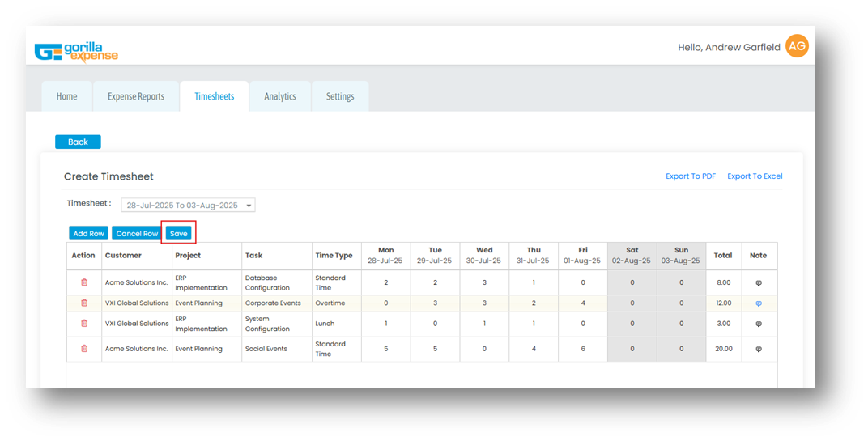This screenshot has width=868, height=441.
Task: Click Monday hours cell in Social Events row
Action: (x=386, y=349)
